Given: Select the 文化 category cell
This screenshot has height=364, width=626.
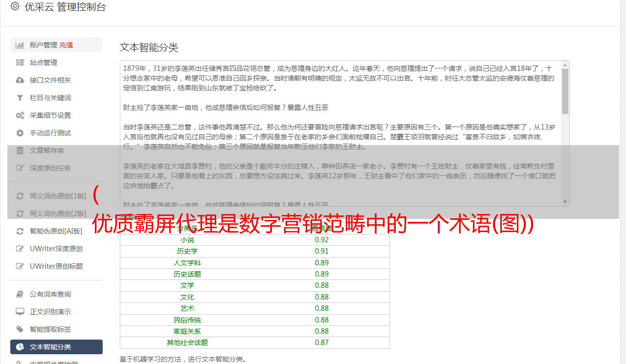Looking at the screenshot, I should point(187,297).
